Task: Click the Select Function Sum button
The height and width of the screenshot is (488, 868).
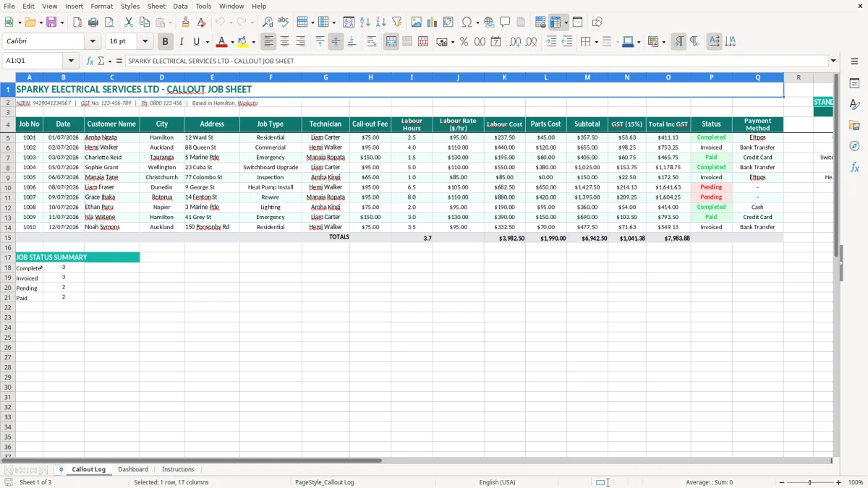Action: click(x=101, y=61)
